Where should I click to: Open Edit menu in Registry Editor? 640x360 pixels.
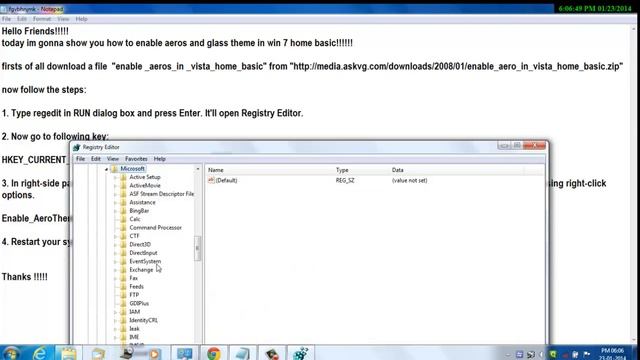coord(96,159)
